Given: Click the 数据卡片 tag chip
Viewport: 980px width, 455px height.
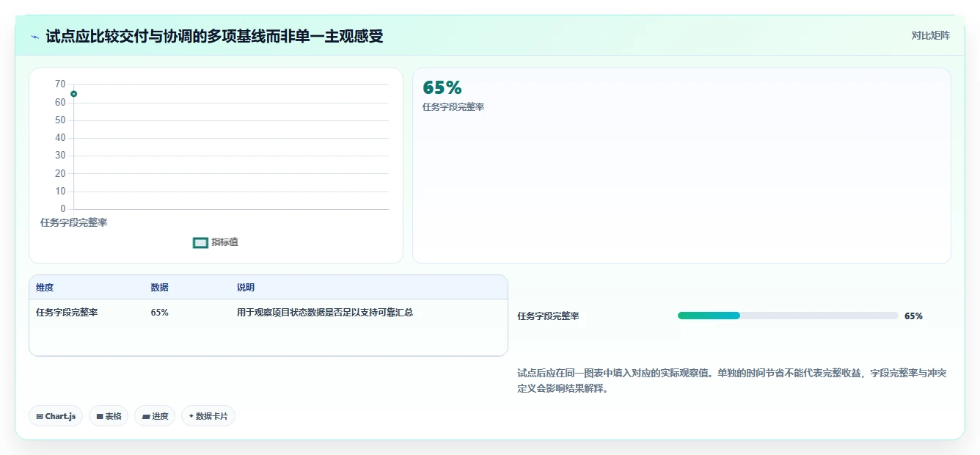Looking at the screenshot, I should (208, 416).
